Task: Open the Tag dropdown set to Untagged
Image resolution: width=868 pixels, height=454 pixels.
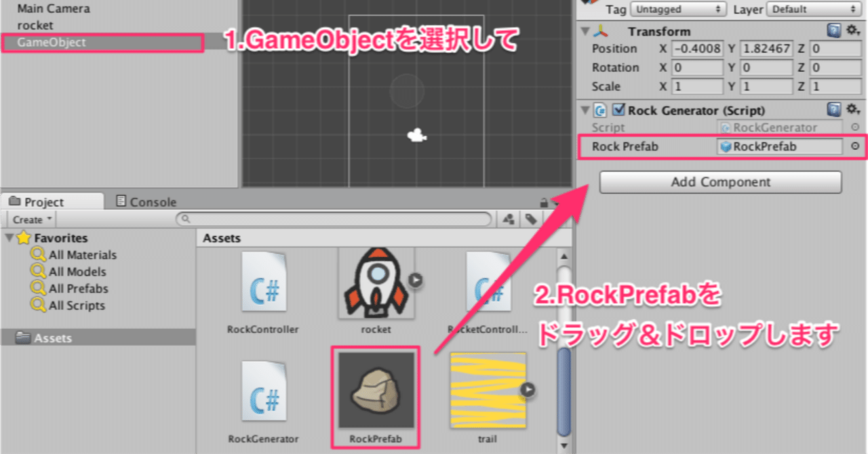Action: (x=677, y=9)
